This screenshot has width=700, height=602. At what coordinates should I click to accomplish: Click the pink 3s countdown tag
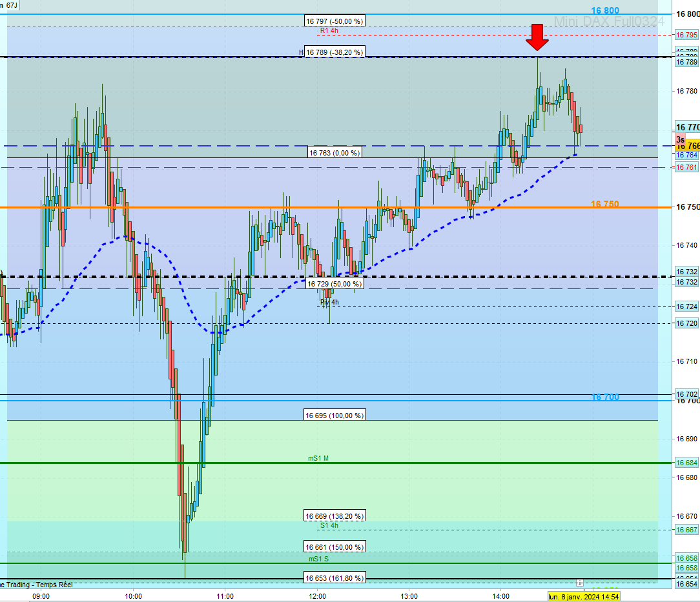tap(681, 139)
